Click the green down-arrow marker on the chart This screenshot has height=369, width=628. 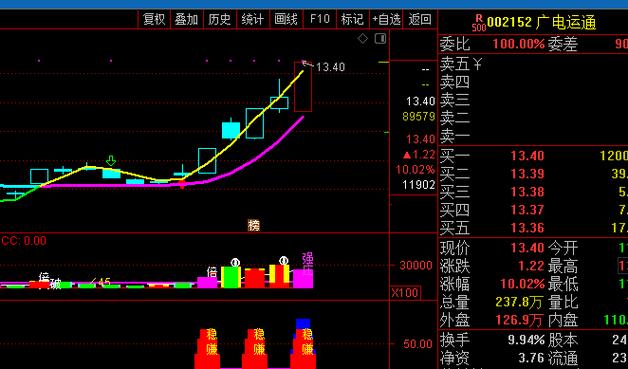tap(111, 161)
